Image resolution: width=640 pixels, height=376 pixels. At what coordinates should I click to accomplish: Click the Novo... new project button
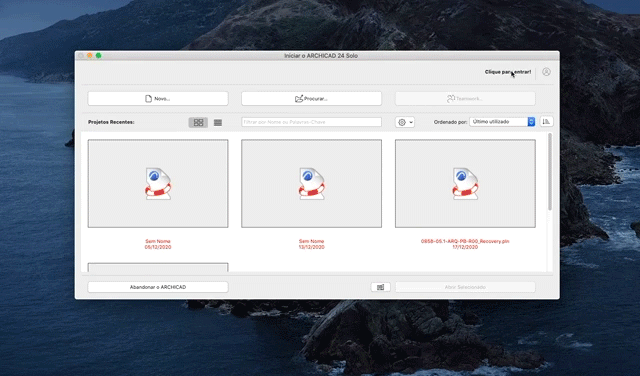point(158,98)
